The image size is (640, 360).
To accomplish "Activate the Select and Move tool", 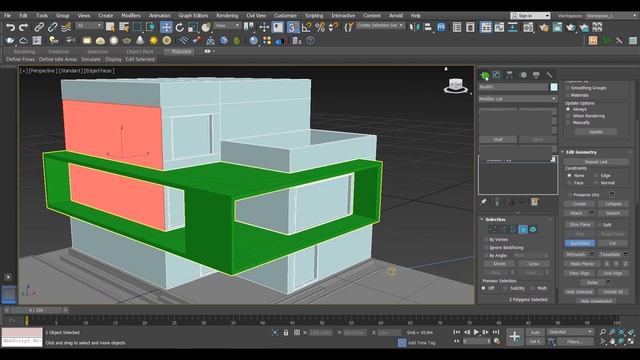I will tap(166, 27).
